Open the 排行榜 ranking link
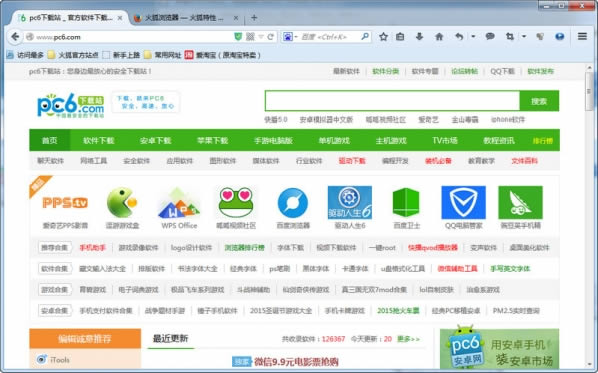 543,141
